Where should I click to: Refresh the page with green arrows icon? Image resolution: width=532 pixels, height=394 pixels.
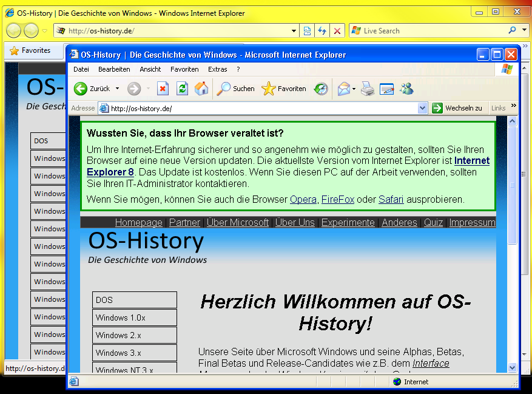pos(182,89)
